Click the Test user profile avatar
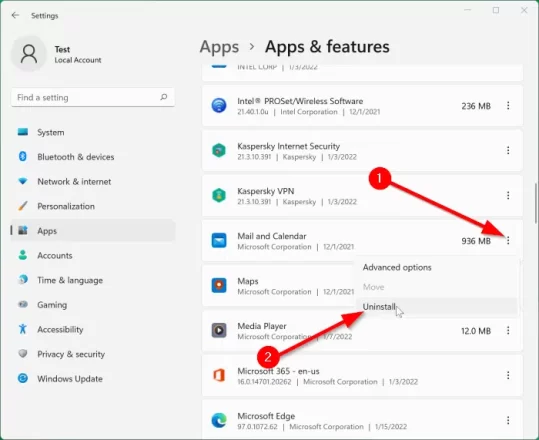The height and width of the screenshot is (440, 539). click(x=29, y=54)
